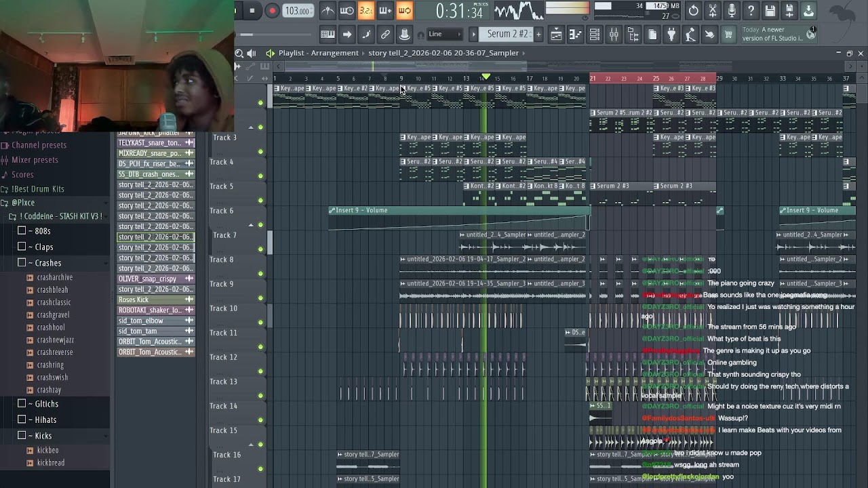Click the project files page icon
Image resolution: width=868 pixels, height=488 pixels.
tap(652, 34)
